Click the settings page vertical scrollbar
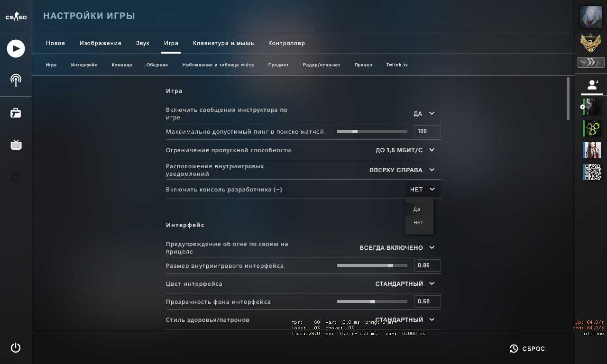The width and height of the screenshot is (607, 364). [x=568, y=99]
